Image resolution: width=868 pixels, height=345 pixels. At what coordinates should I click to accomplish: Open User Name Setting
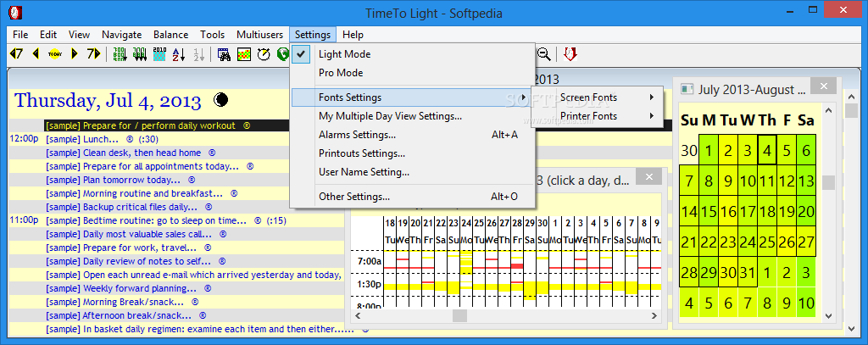(x=413, y=172)
